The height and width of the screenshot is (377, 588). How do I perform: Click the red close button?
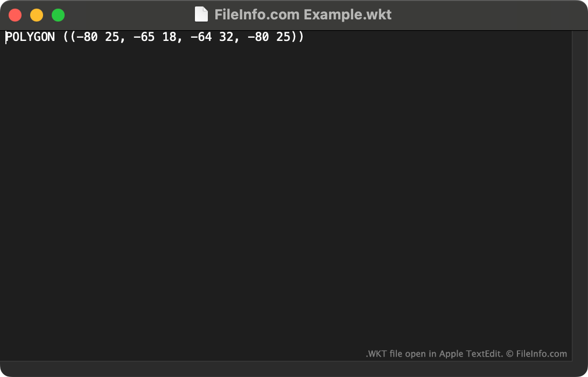(x=15, y=15)
